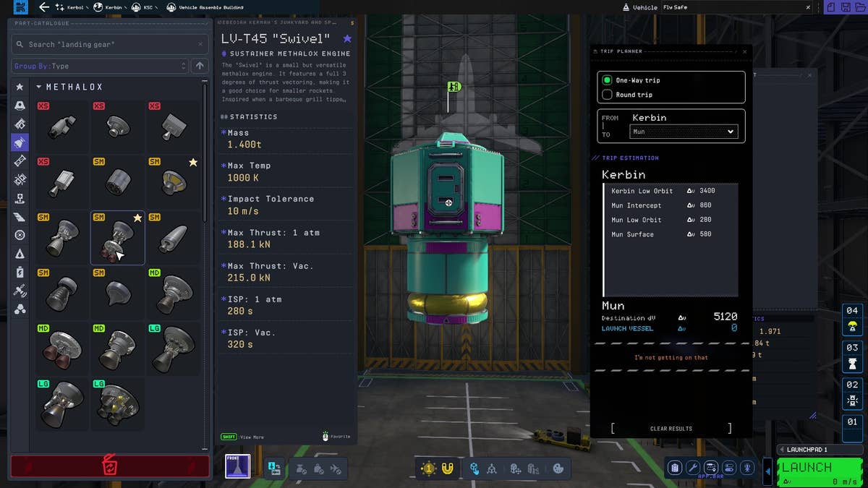Open the main menu icon in top-left corner
868x488 pixels.
pos(20,7)
